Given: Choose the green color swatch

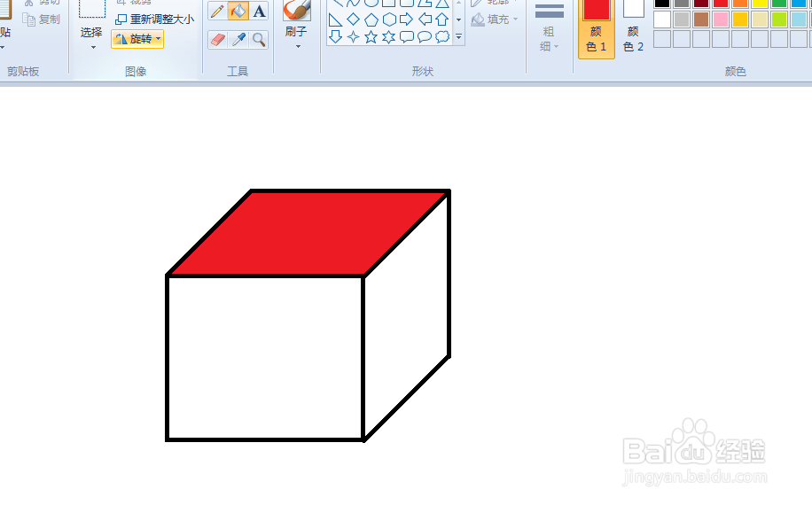Looking at the screenshot, I should click(779, 4).
